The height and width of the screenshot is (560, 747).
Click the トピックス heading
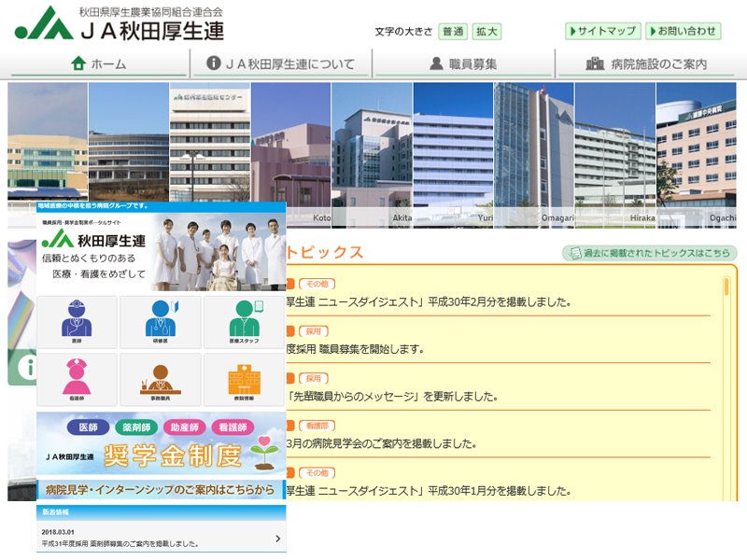[325, 252]
